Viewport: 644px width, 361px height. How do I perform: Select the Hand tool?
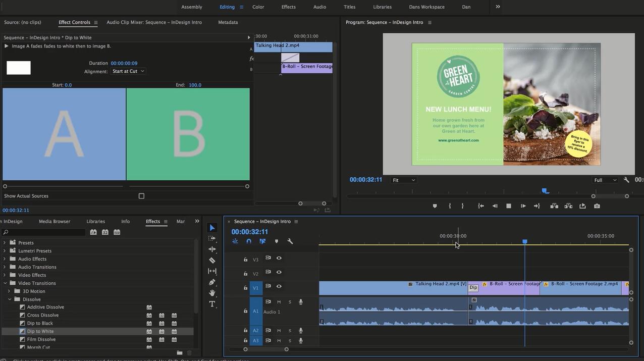[x=212, y=293]
